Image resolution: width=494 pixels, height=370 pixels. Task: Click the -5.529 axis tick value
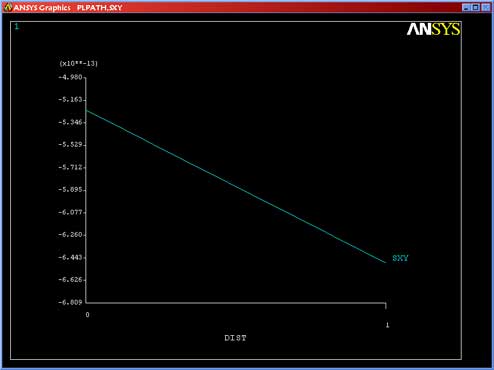coord(70,145)
